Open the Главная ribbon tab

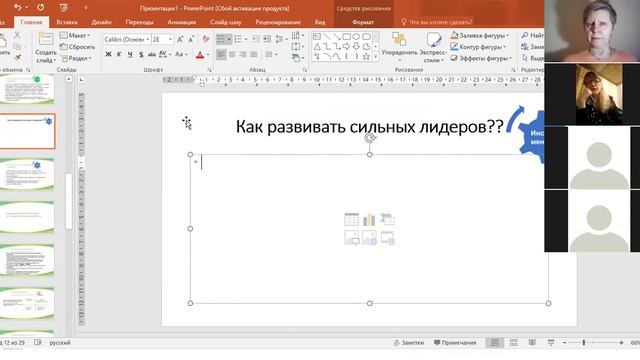tap(31, 22)
